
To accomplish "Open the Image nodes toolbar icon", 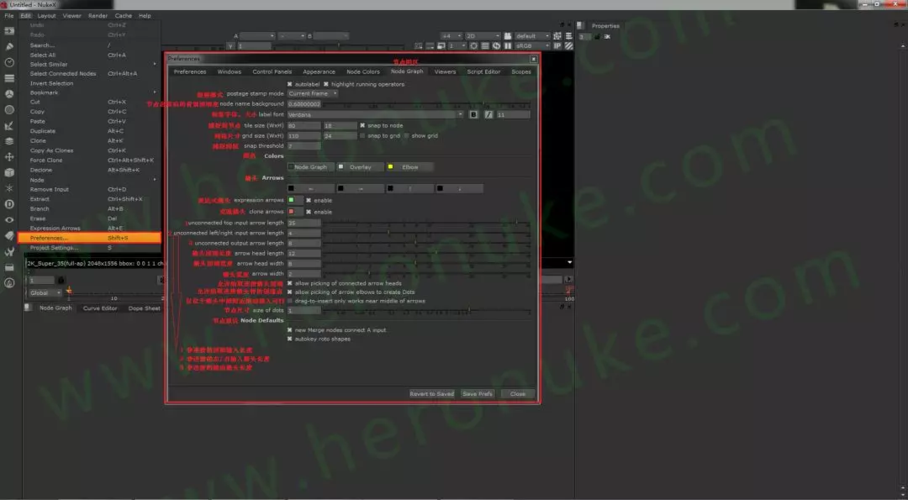I will [x=9, y=31].
